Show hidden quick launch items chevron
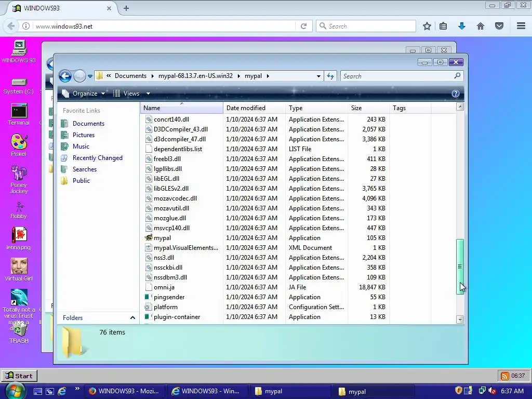 pyautogui.click(x=77, y=389)
